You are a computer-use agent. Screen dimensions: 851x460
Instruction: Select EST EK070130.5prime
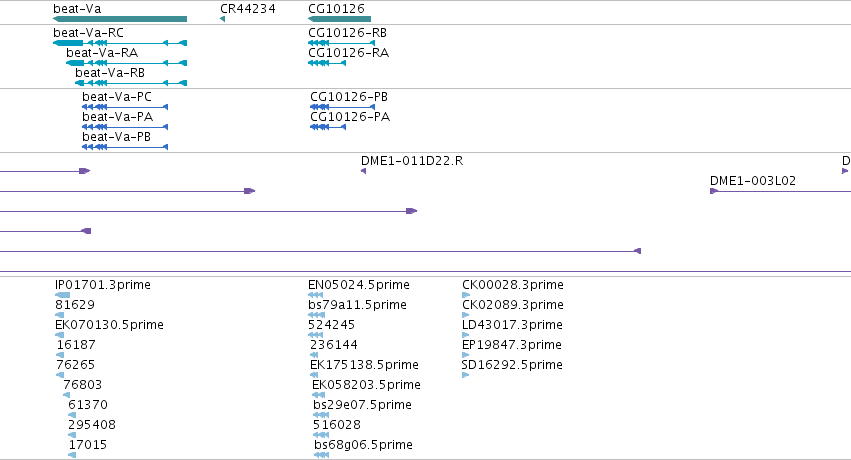[59, 335]
